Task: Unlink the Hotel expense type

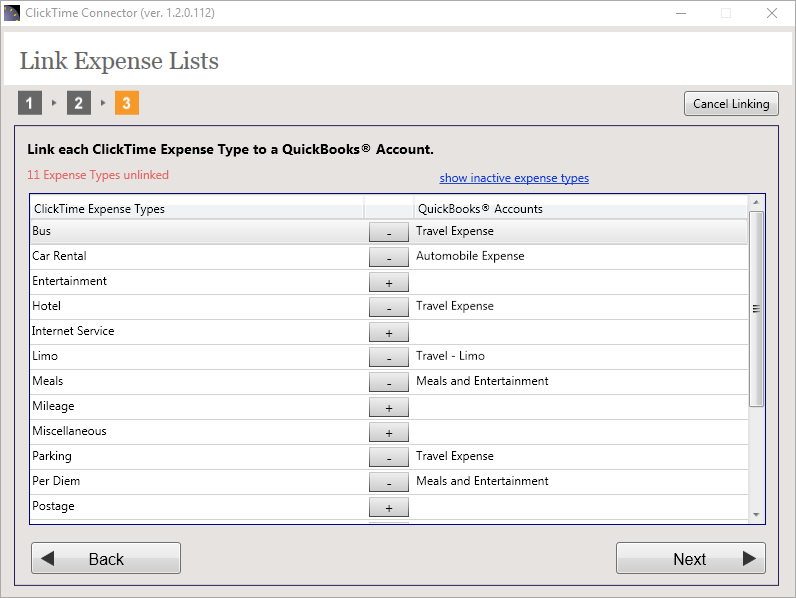Action: tap(388, 307)
